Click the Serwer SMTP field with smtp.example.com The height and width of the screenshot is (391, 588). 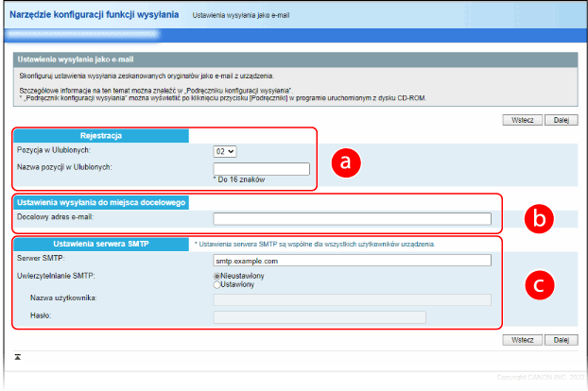pos(352,260)
